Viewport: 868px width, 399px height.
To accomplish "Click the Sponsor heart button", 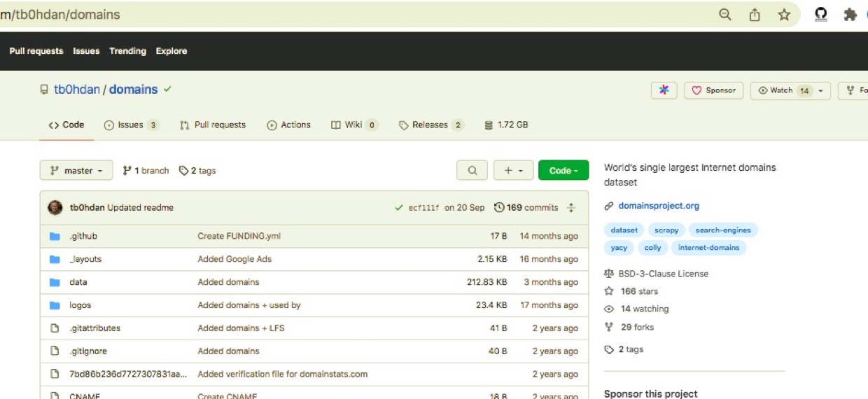I will 714,90.
